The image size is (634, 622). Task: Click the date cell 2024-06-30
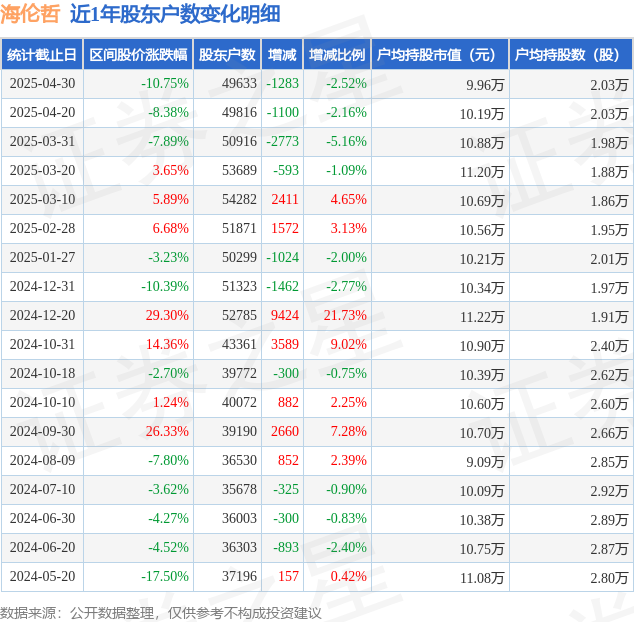pyautogui.click(x=42, y=518)
